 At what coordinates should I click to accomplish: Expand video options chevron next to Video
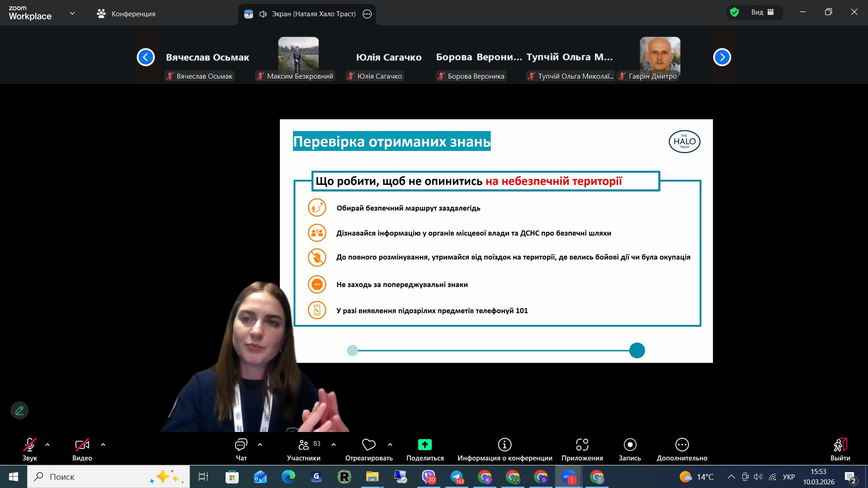tap(103, 445)
